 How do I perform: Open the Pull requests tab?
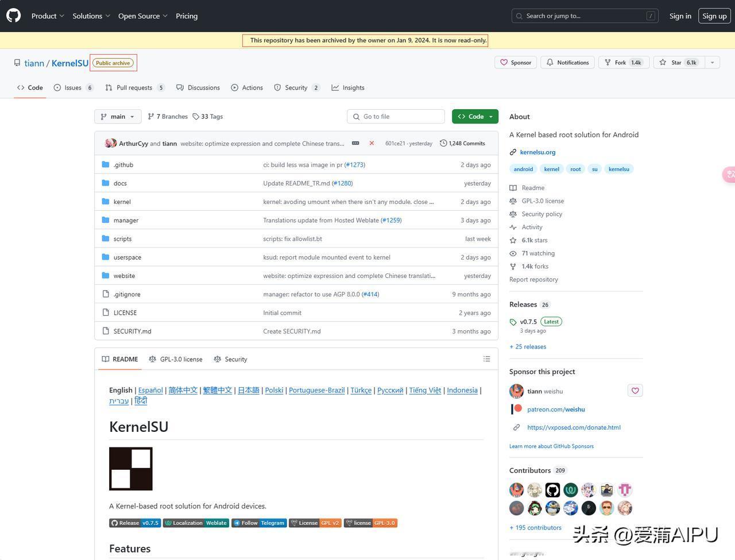135,88
